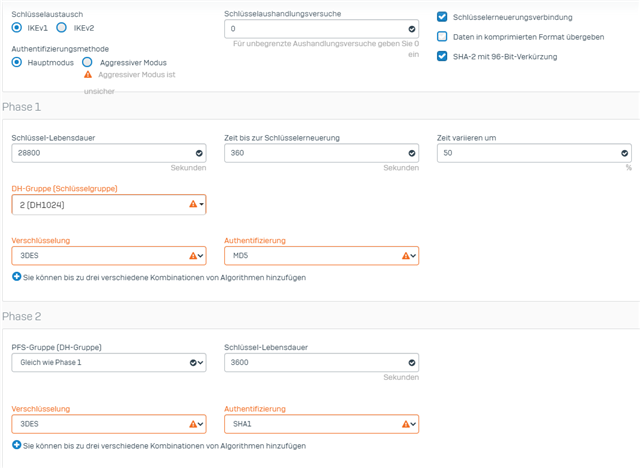This screenshot has height=468, width=640.
Task: Select IKEv1 key exchange radio button
Action: tap(16, 28)
